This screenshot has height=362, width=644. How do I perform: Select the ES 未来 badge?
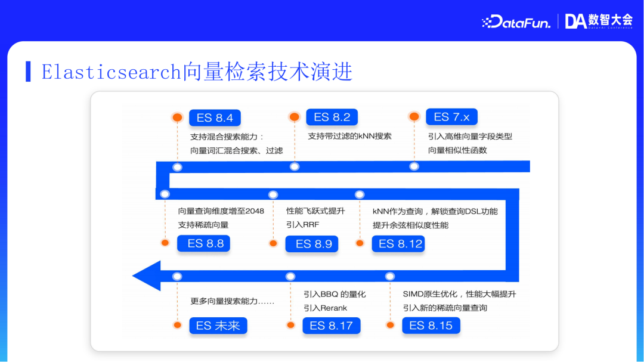[x=218, y=326]
